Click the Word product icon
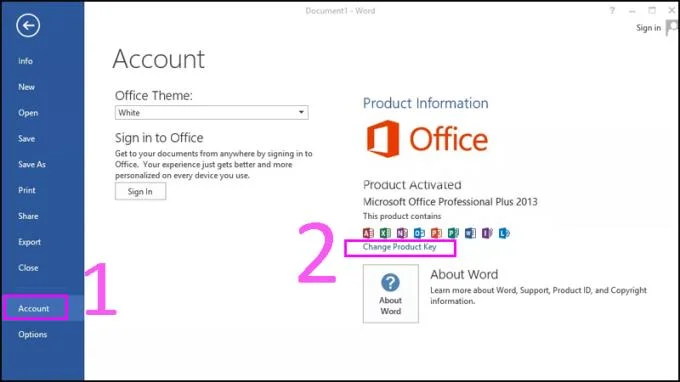 [x=470, y=233]
